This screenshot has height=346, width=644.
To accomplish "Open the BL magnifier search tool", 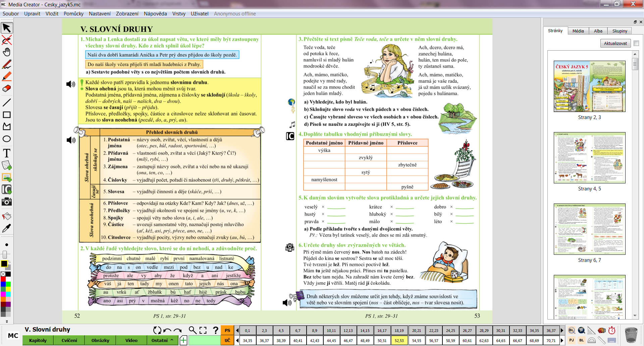I will click(572, 330).
